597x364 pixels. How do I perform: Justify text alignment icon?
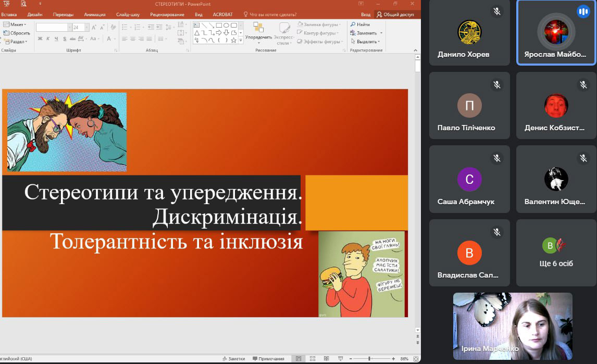149,39
